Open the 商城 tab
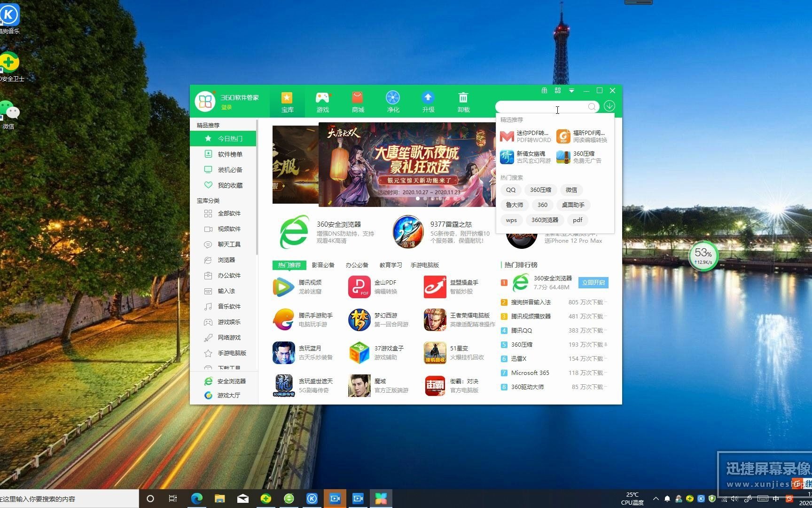Screen dimensions: 812x508 tap(358, 102)
